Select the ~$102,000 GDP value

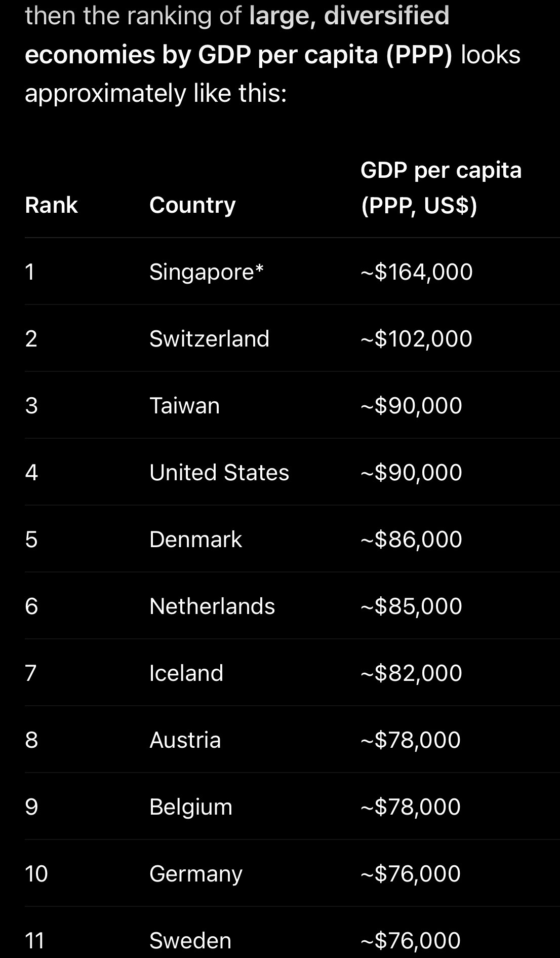point(416,338)
